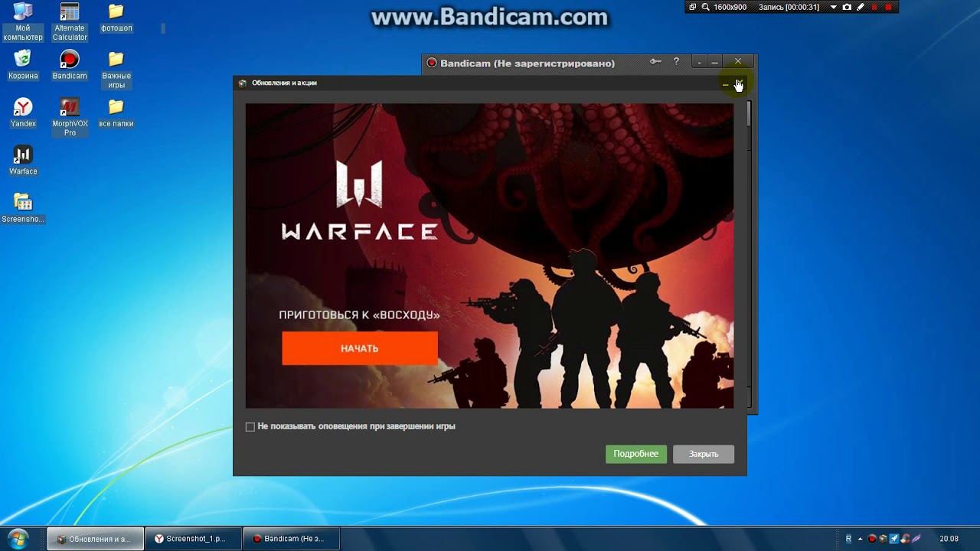Switch to 'Обновления и а...' taskbar item

[x=95, y=539]
